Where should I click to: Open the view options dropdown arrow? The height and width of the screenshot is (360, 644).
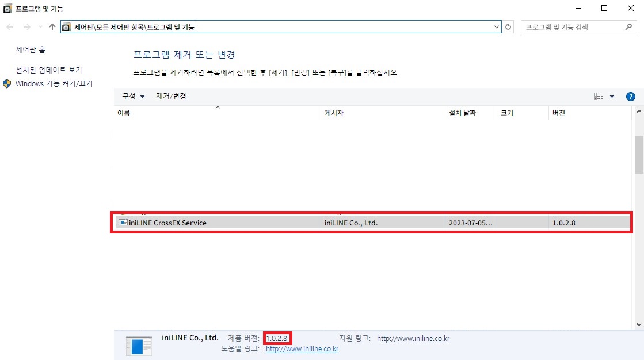point(612,97)
